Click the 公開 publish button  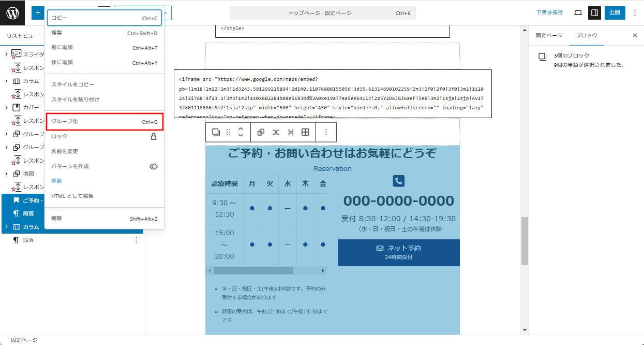coord(615,13)
